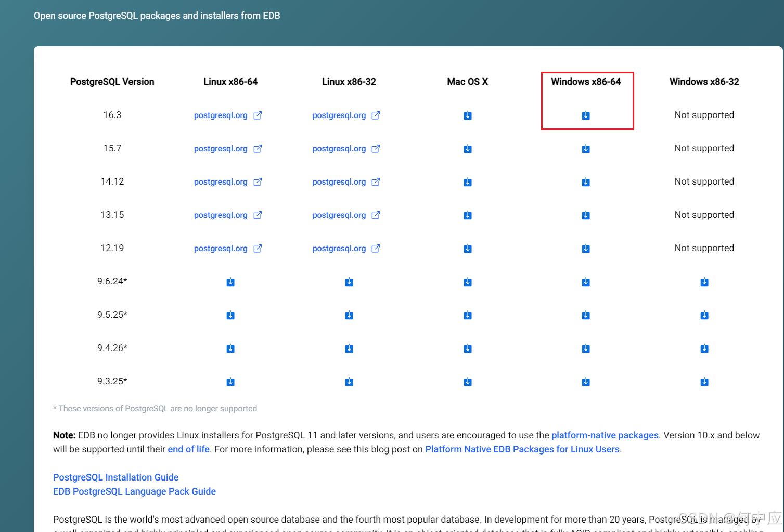Download PostgreSQL 9.6.24 for Mac OS X
This screenshot has width=784, height=532.
468,282
